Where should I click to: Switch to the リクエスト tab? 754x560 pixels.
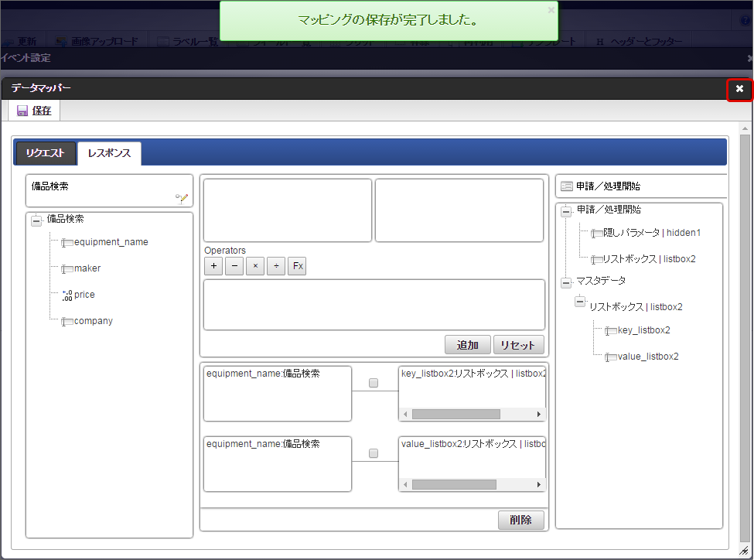pyautogui.click(x=45, y=153)
